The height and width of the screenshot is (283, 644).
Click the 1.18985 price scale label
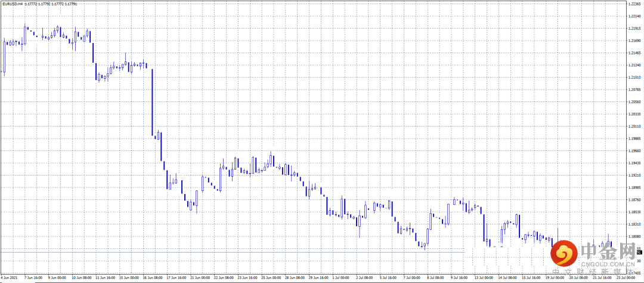[634, 187]
